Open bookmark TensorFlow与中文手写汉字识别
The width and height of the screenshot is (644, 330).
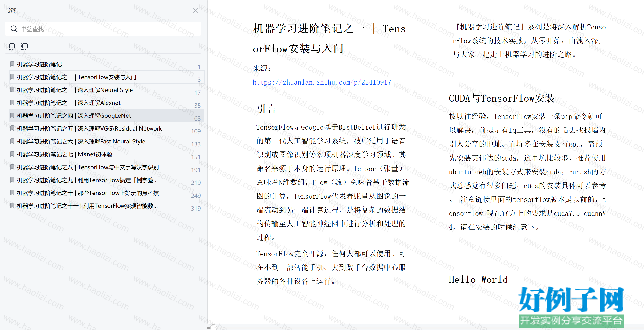pyautogui.click(x=106, y=167)
